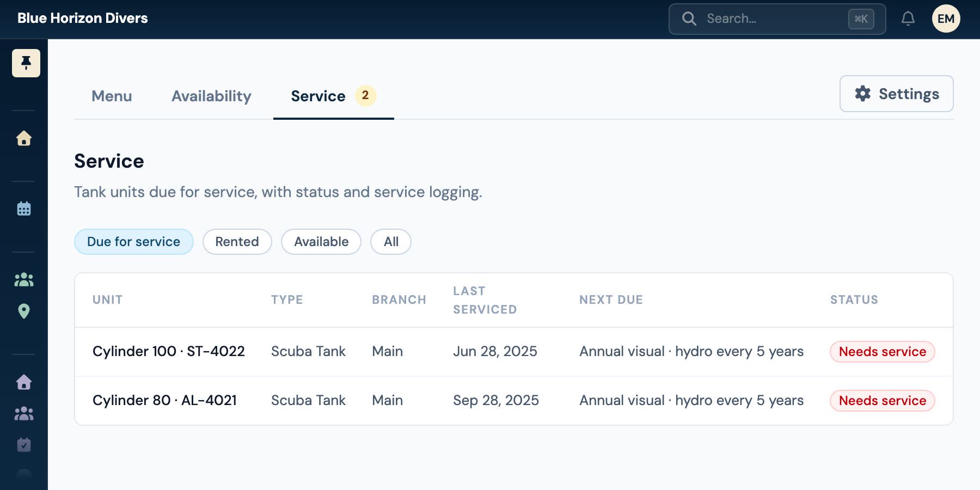Click the Service page heading

point(109,161)
